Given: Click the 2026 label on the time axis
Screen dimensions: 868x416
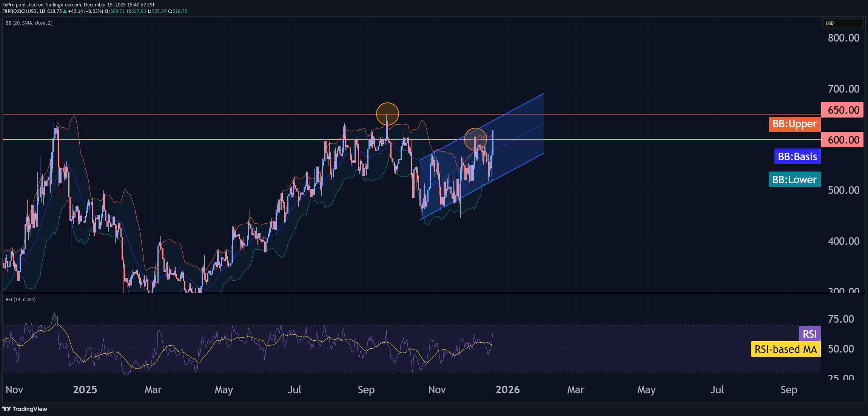Looking at the screenshot, I should coord(508,390).
